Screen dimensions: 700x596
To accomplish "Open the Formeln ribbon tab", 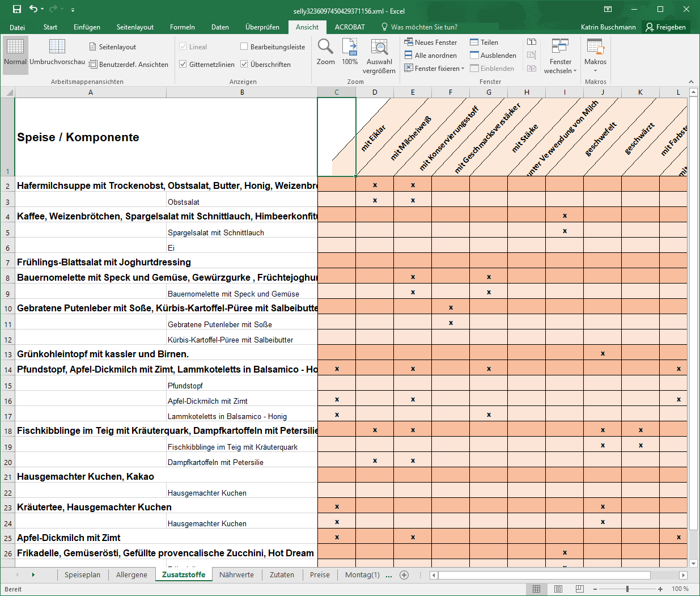I will pos(183,27).
